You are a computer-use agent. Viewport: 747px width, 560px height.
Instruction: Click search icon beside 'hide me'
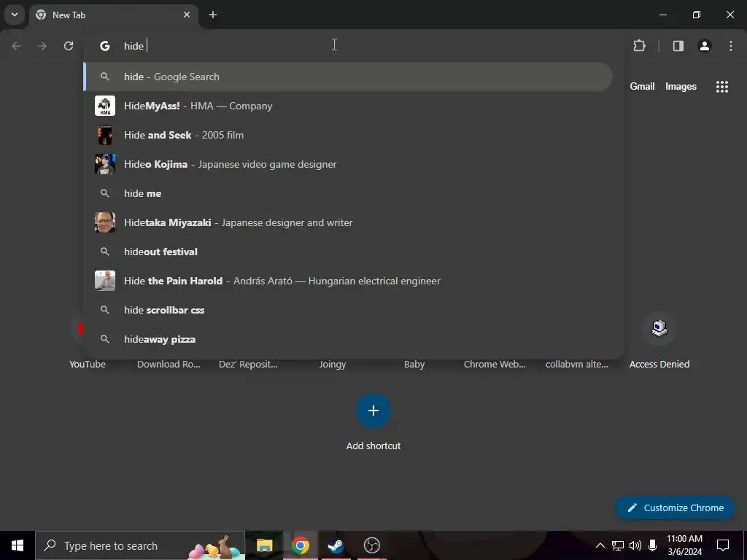(x=105, y=193)
